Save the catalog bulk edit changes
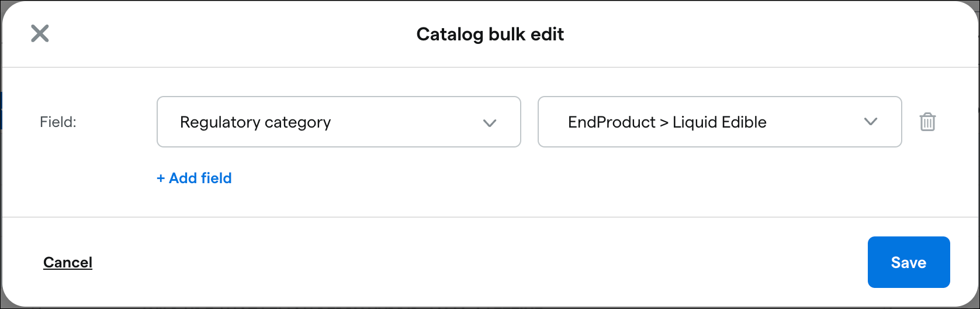This screenshot has width=980, height=309. [908, 262]
